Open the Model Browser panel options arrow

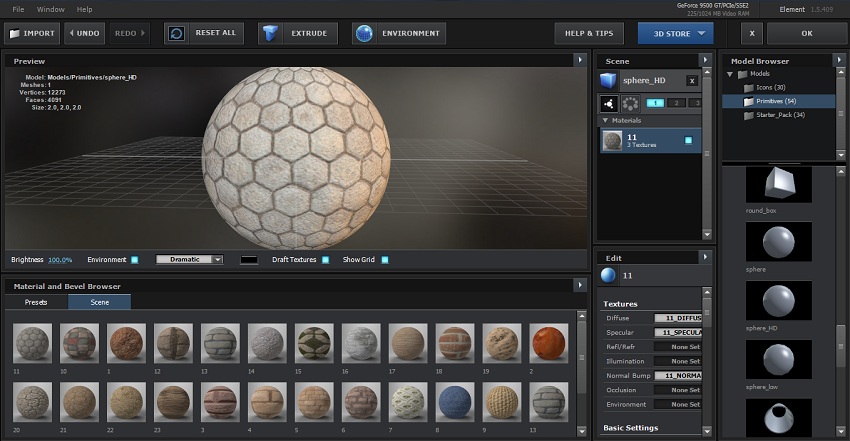pyautogui.click(x=839, y=60)
